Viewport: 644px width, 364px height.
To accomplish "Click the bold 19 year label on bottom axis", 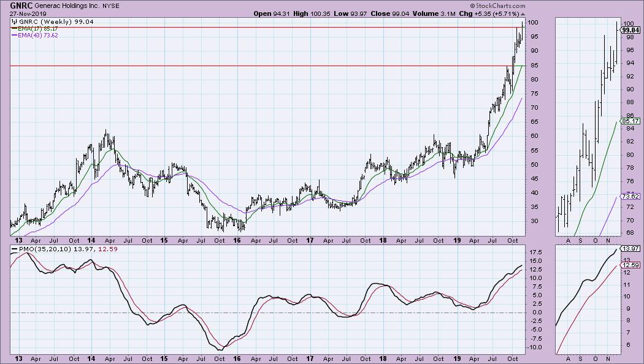I will 456,358.
